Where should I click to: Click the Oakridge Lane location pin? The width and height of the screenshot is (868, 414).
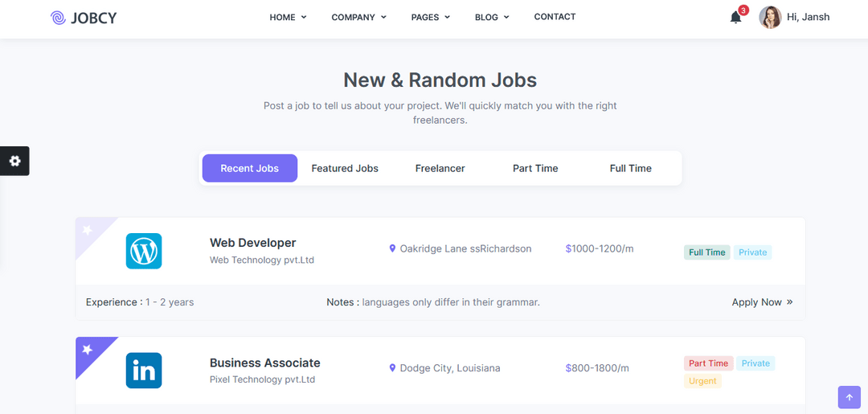pos(392,249)
